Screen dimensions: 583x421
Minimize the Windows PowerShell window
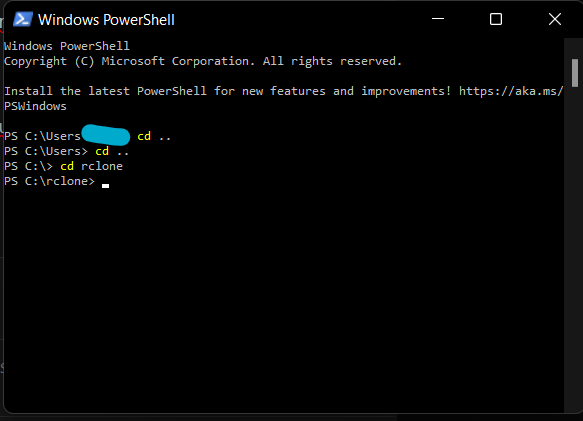point(438,19)
